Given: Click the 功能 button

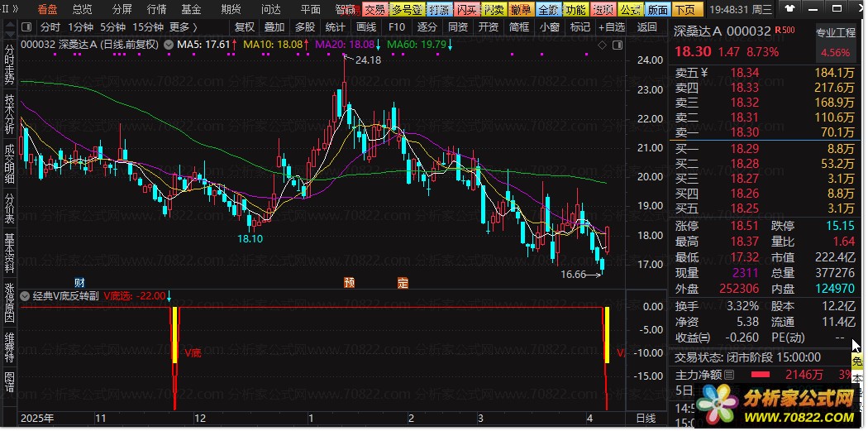Looking at the screenshot, I should (575, 9).
